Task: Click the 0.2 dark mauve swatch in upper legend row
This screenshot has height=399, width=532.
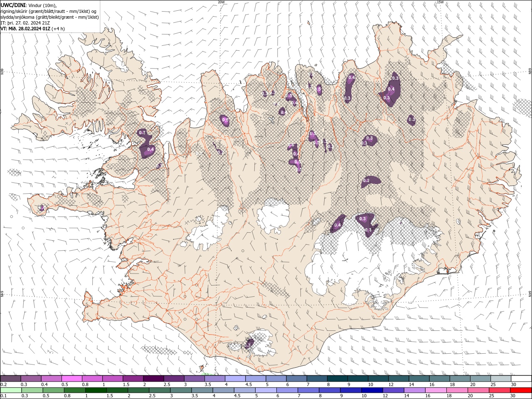Action: (10, 379)
